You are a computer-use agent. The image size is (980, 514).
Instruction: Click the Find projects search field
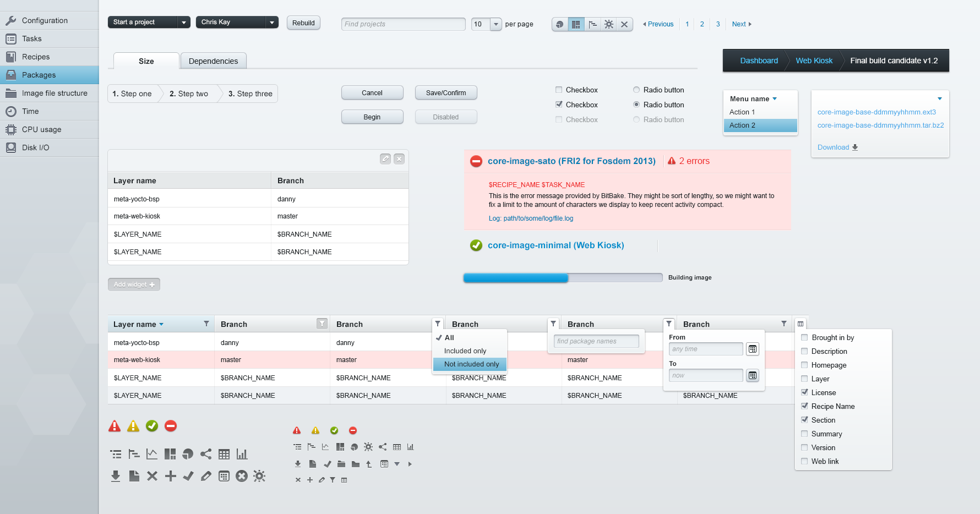[403, 24]
